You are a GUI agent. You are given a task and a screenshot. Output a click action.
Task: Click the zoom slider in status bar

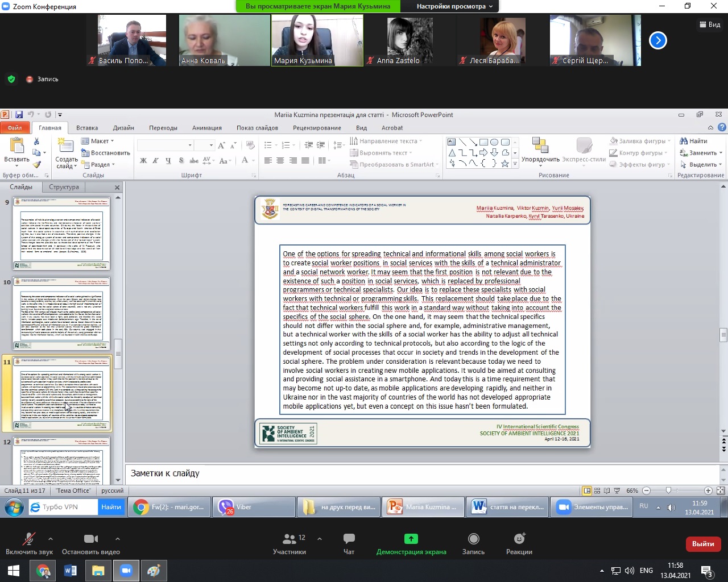tap(668, 490)
